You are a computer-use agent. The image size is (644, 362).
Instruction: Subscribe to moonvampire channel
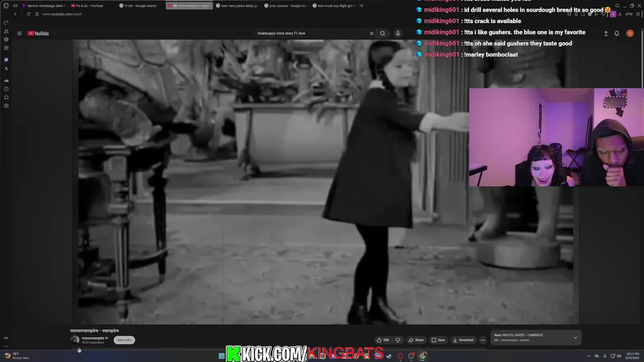click(124, 340)
